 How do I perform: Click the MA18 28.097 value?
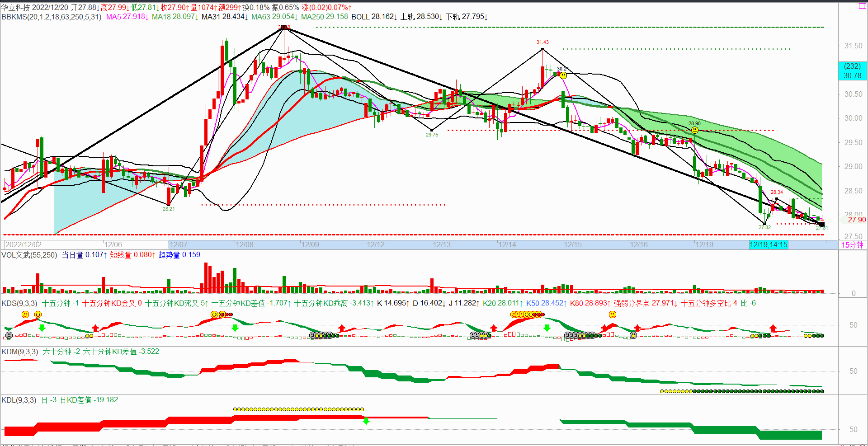[x=175, y=17]
